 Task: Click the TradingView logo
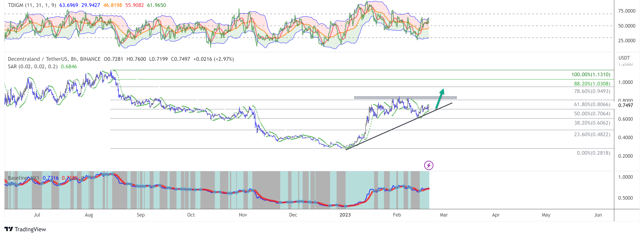point(25,229)
